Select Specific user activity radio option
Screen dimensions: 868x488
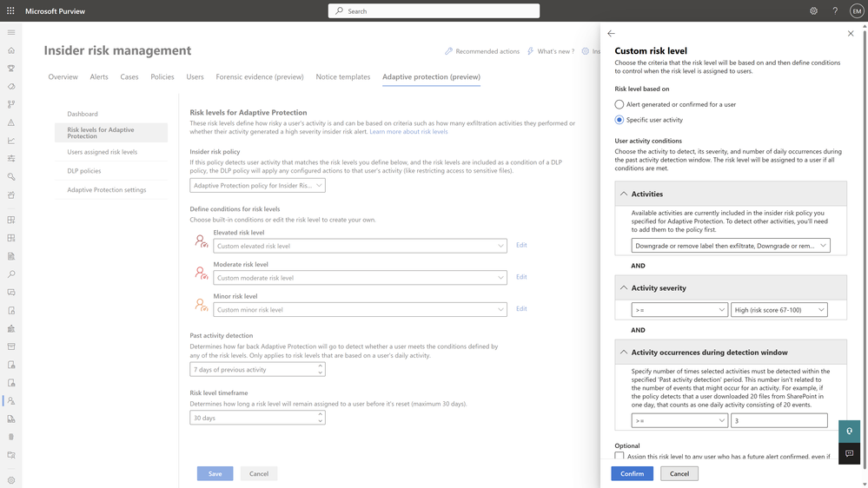coord(620,120)
